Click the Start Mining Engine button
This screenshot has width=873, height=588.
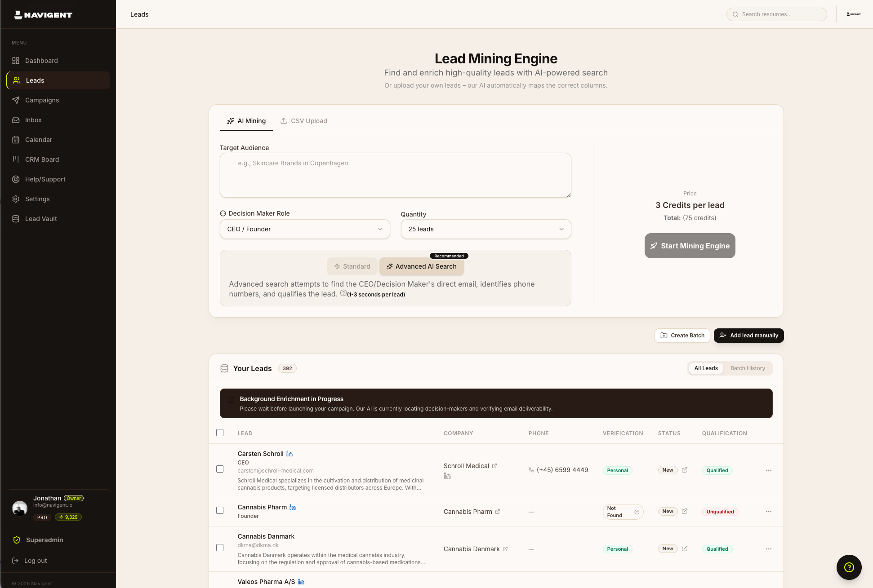[690, 246]
